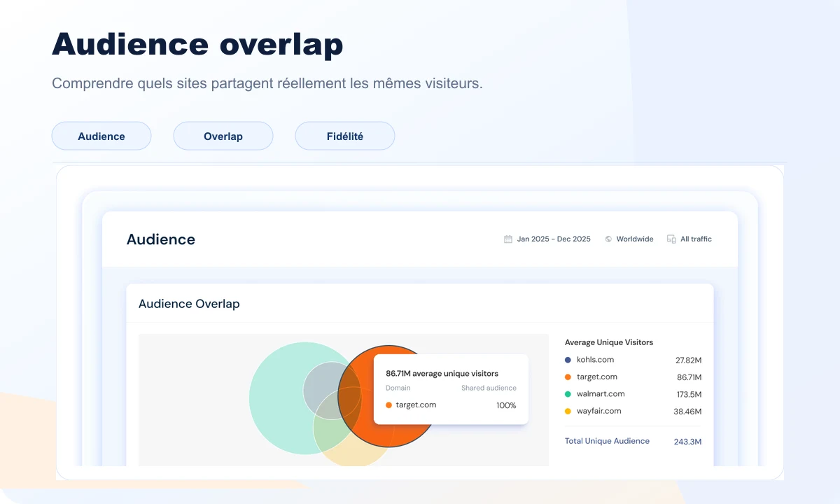The height and width of the screenshot is (504, 840).
Task: Select the Audience pill tab
Action: pos(101,136)
